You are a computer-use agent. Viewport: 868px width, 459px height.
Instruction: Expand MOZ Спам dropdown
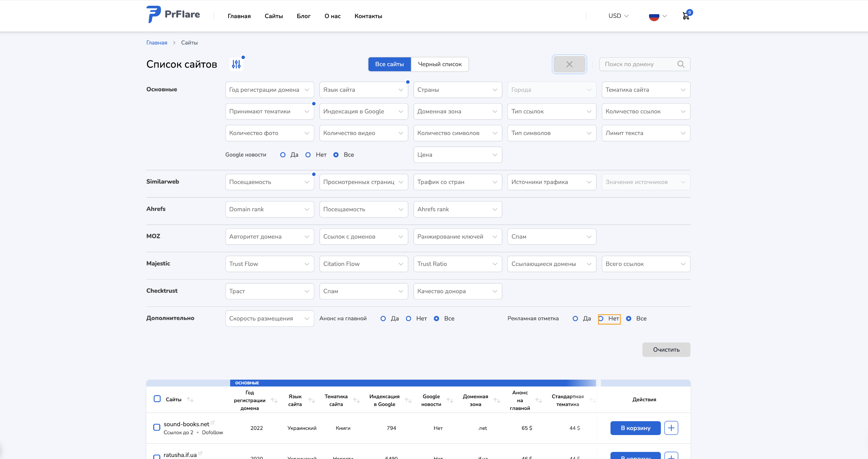552,237
